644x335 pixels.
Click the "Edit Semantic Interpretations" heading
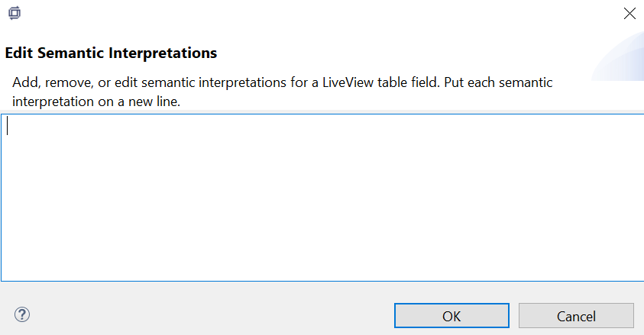pos(112,53)
